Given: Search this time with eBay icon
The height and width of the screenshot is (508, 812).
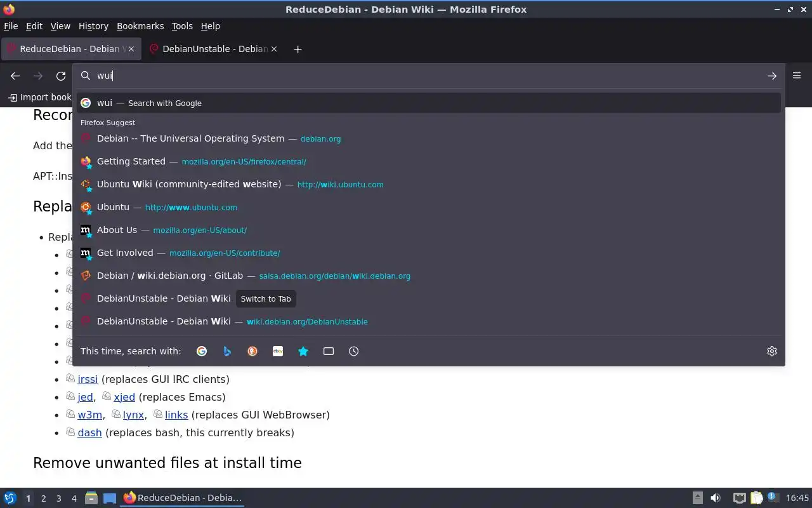Looking at the screenshot, I should point(278,351).
